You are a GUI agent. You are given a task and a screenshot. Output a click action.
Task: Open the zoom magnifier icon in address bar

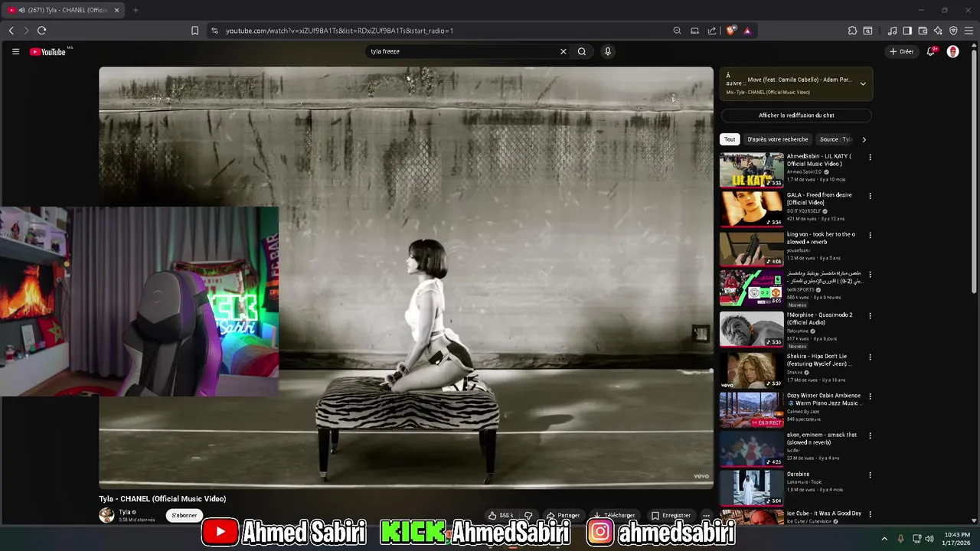677,31
